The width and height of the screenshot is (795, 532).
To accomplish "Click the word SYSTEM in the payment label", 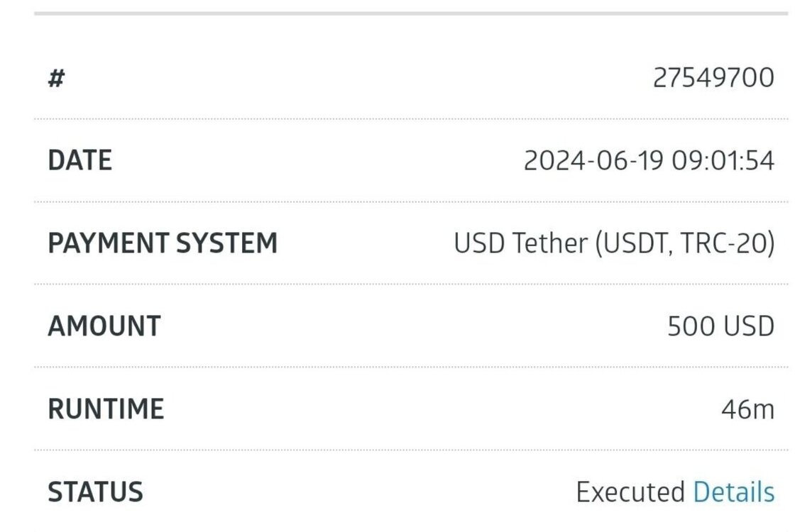I will (x=226, y=243).
